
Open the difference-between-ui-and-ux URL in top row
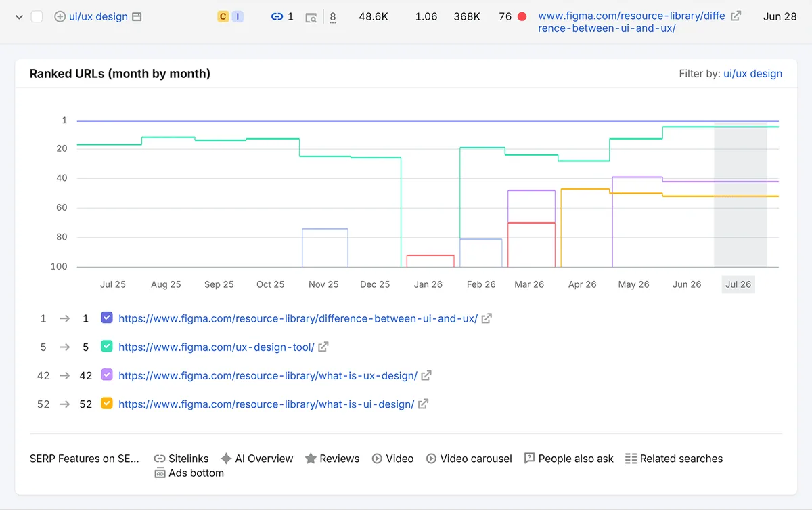click(x=633, y=22)
